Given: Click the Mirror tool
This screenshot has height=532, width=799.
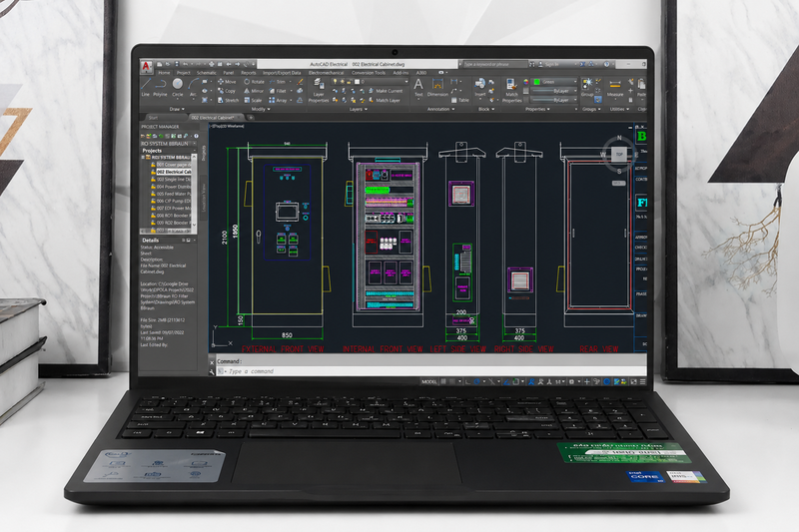Looking at the screenshot, I should point(254,91).
